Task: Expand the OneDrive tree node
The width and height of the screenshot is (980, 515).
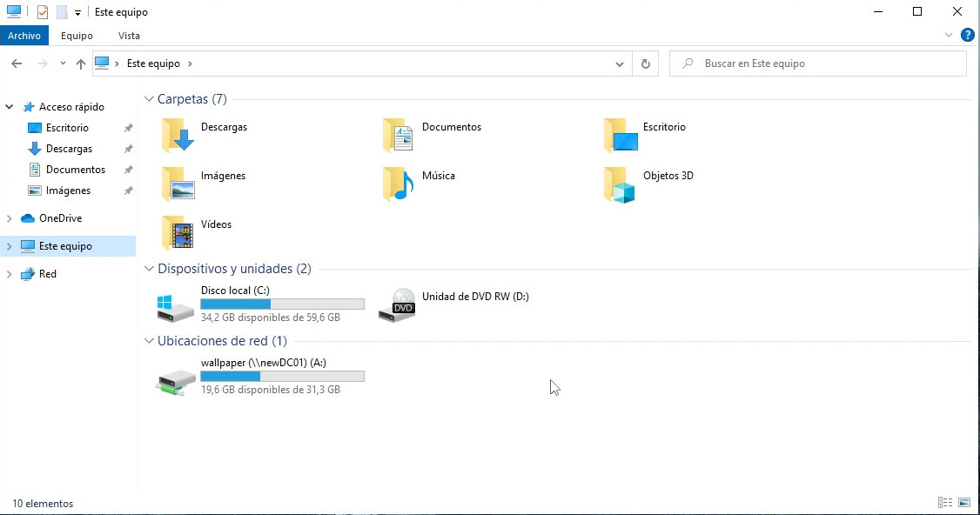Action: [x=10, y=218]
